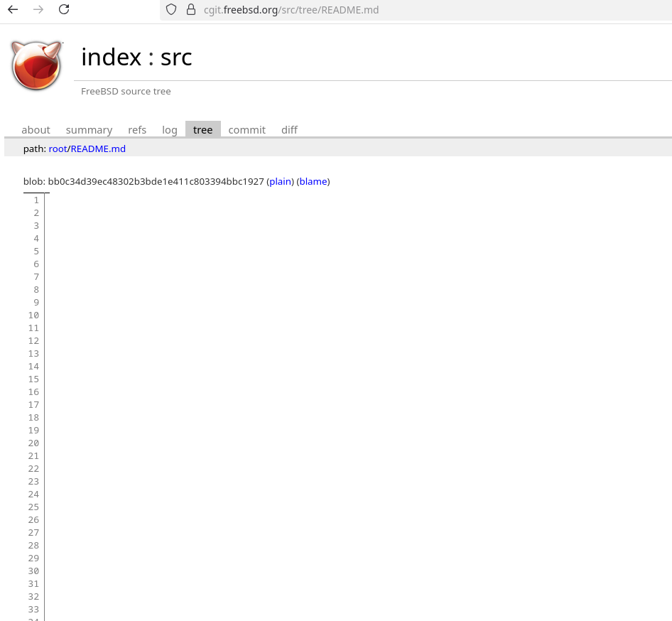Click the root path link
The image size is (672, 621).
(58, 148)
